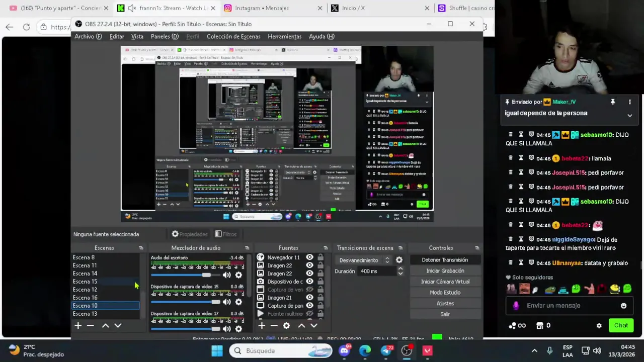The height and width of the screenshot is (362, 644).
Task: Move the selected scene up in Escenas
Action: (x=106, y=326)
